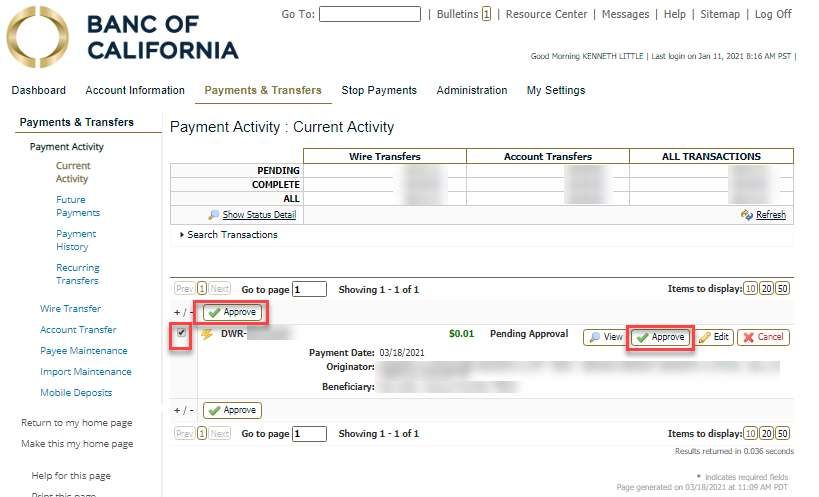
Task: Open Current Activity in the sidebar
Action: tap(73, 172)
